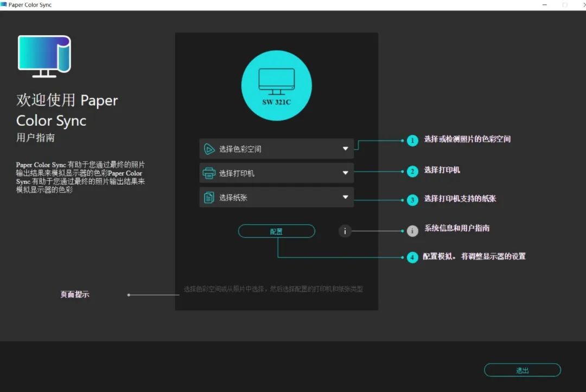Open the 选择纸张 dropdown arrow
This screenshot has width=586, height=392.
pos(346,197)
